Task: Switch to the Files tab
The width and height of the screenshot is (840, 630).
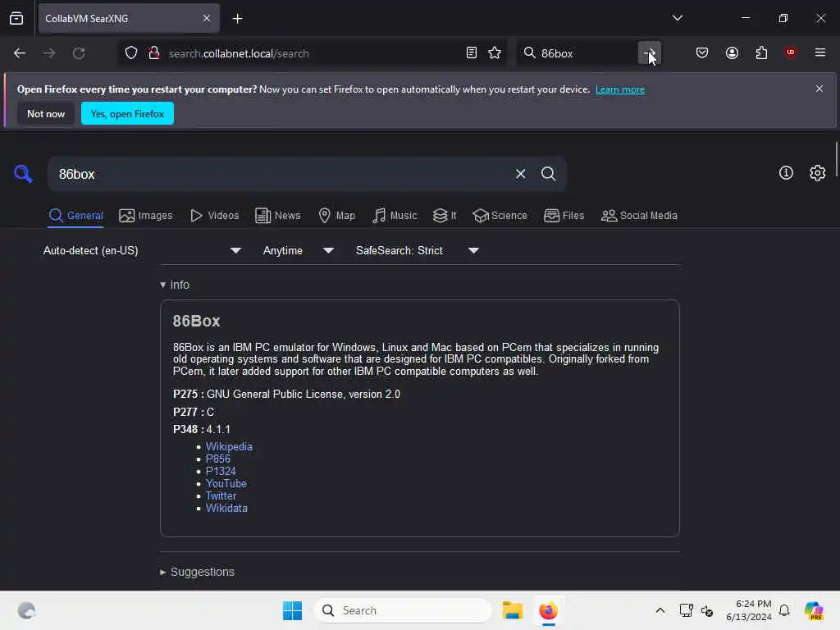Action: coord(564,216)
